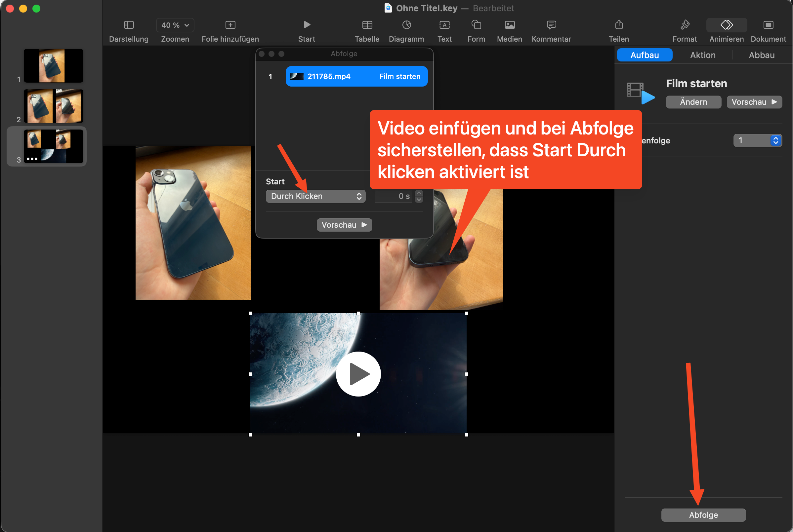The height and width of the screenshot is (532, 793).
Task: Open the Diagramm chart icon
Action: (x=406, y=25)
